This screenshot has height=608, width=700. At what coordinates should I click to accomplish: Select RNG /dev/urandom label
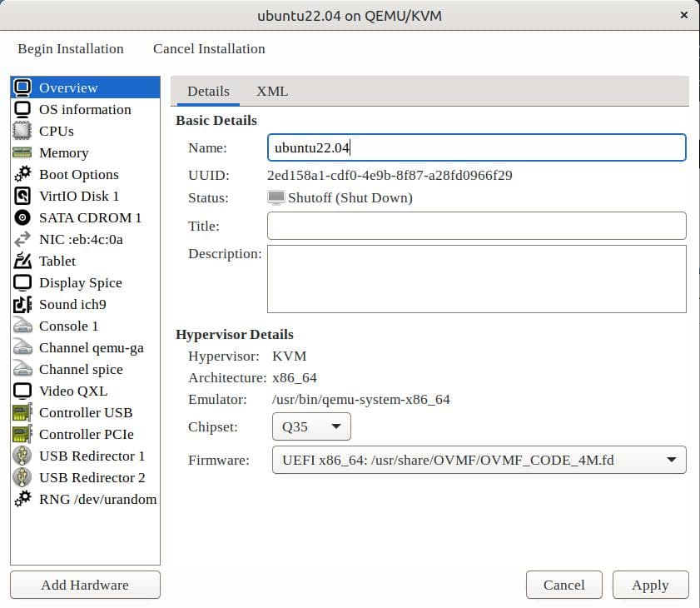(97, 500)
